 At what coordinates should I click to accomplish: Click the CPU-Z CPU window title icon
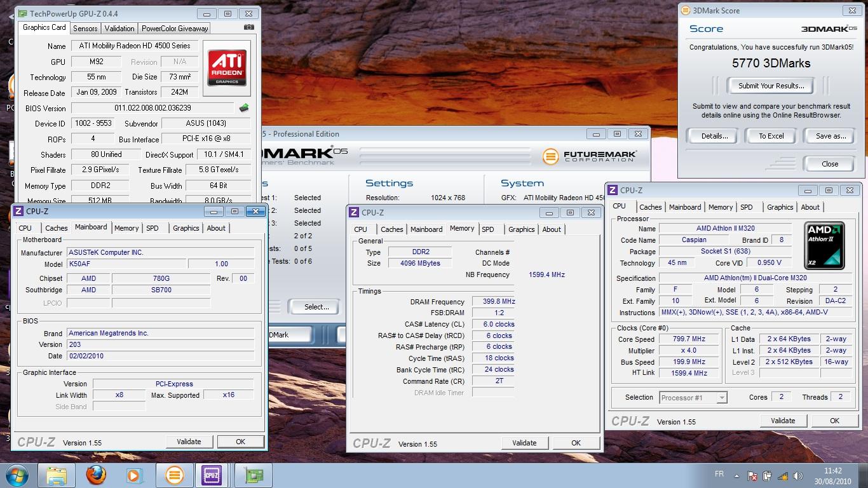coord(613,190)
